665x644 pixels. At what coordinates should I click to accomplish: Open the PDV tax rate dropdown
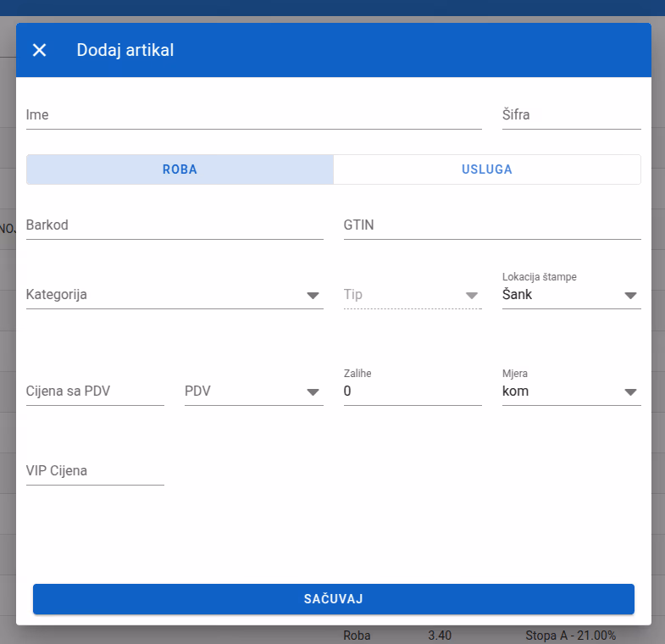253,391
